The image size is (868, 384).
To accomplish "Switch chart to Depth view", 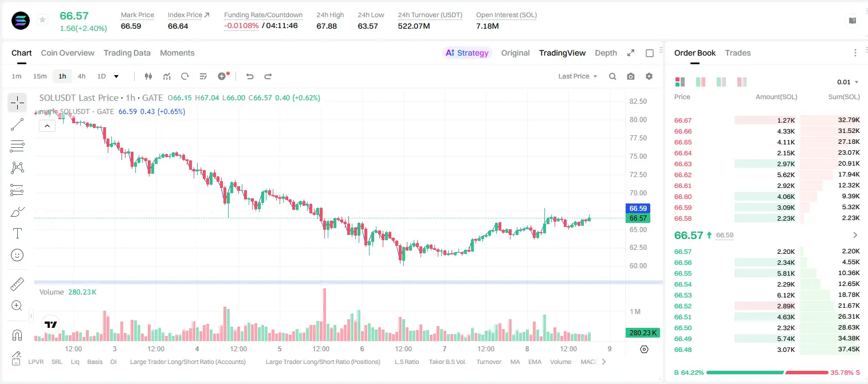I will (x=606, y=53).
